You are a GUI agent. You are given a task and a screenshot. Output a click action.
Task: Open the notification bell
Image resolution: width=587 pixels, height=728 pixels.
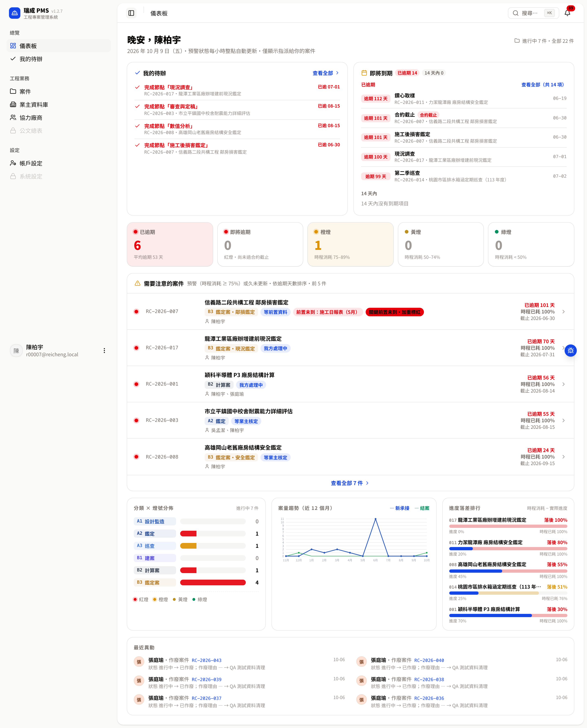pyautogui.click(x=567, y=13)
